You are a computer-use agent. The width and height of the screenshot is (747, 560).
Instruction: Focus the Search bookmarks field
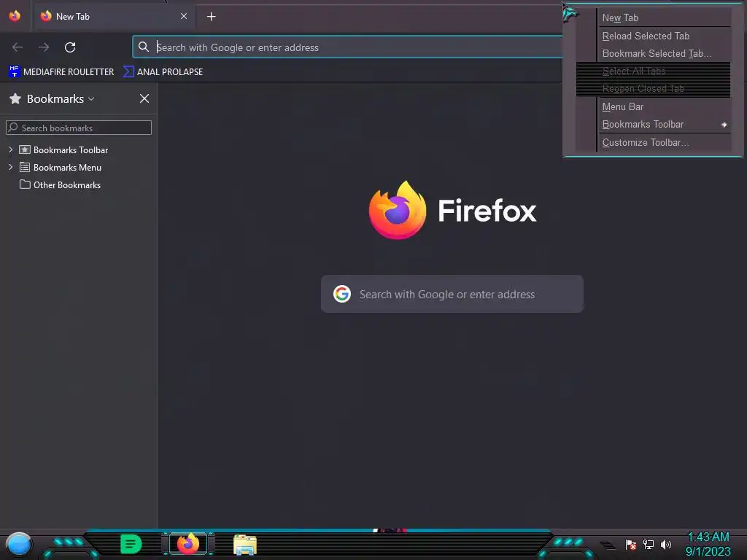click(79, 128)
